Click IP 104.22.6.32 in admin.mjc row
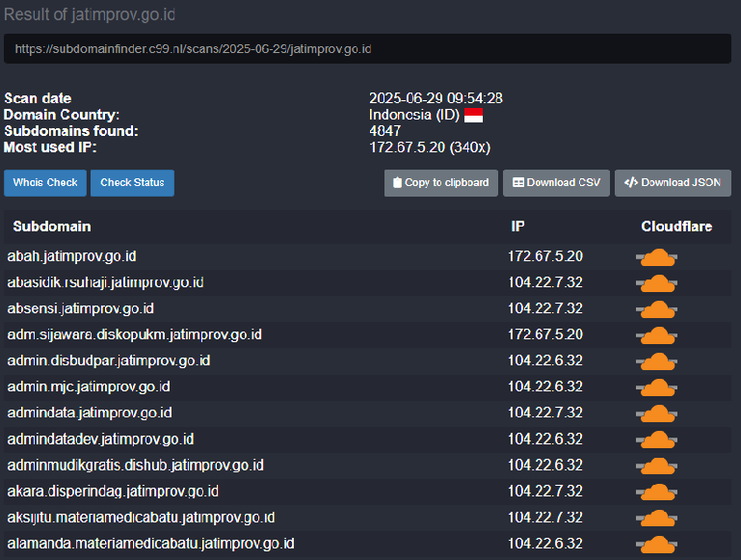The image size is (741, 560). (x=545, y=387)
